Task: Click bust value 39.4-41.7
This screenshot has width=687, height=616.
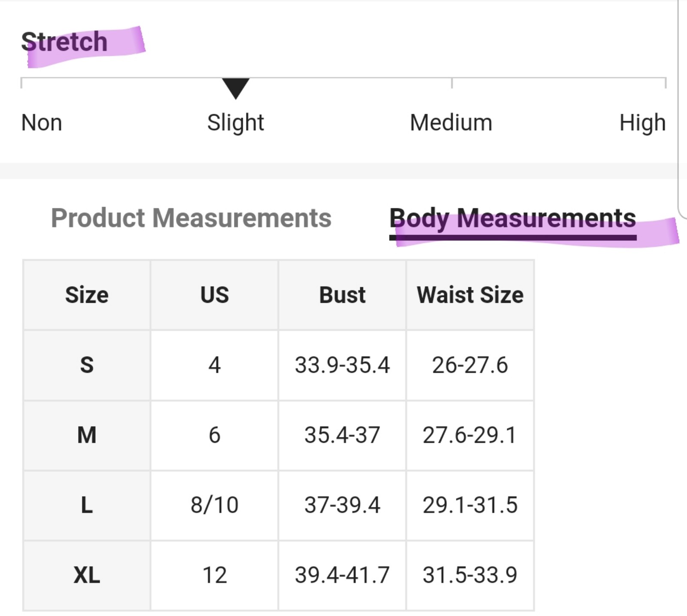Action: coord(342,575)
